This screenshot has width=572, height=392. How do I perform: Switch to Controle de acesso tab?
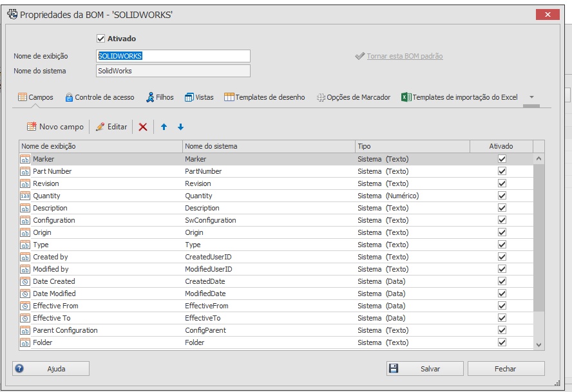100,97
